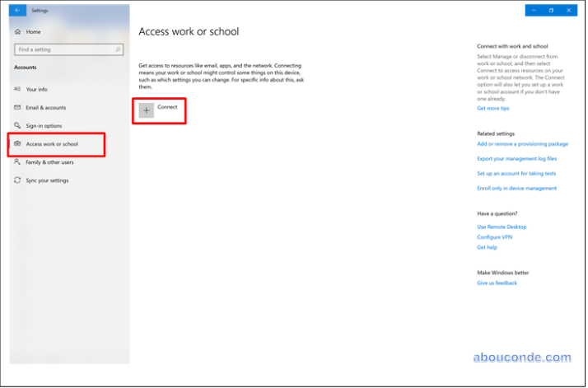Click Enroll only in device management link
Viewport: 588px width, 388px height.
pos(516,188)
